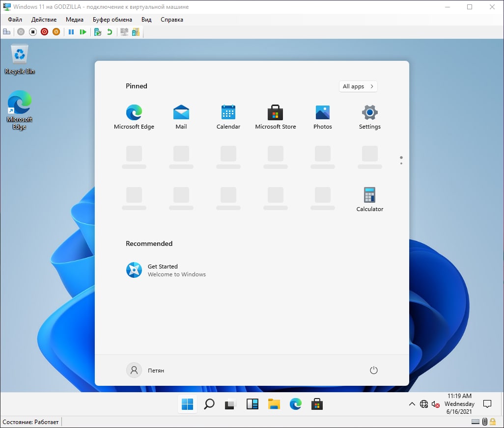Image resolution: width=504 pixels, height=428 pixels.
Task: Open the Вид menu
Action: point(146,20)
